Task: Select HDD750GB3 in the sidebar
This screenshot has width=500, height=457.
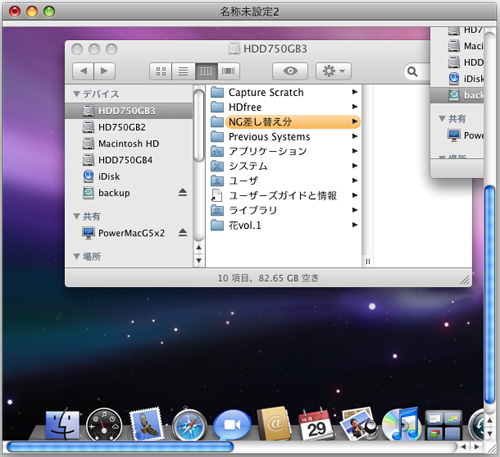Action: click(x=129, y=110)
